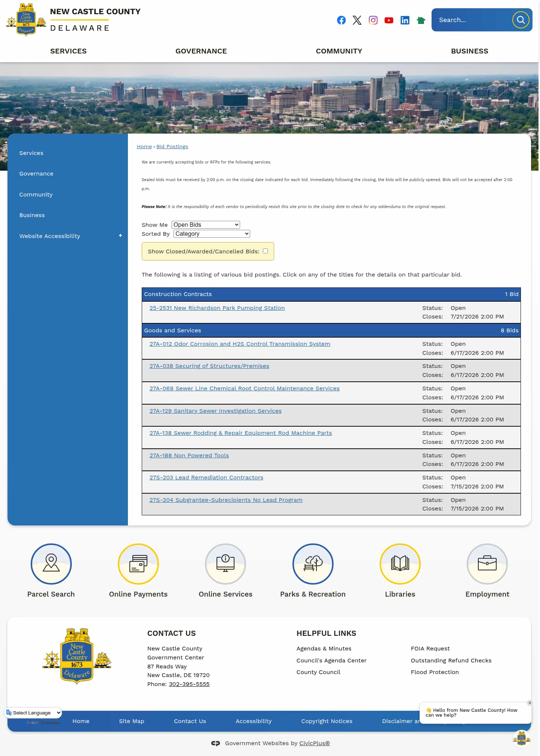Open the X (Twitter) icon
The width and height of the screenshot is (540, 756).
point(357,20)
